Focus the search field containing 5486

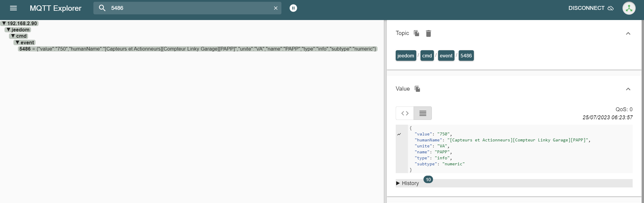click(x=188, y=8)
